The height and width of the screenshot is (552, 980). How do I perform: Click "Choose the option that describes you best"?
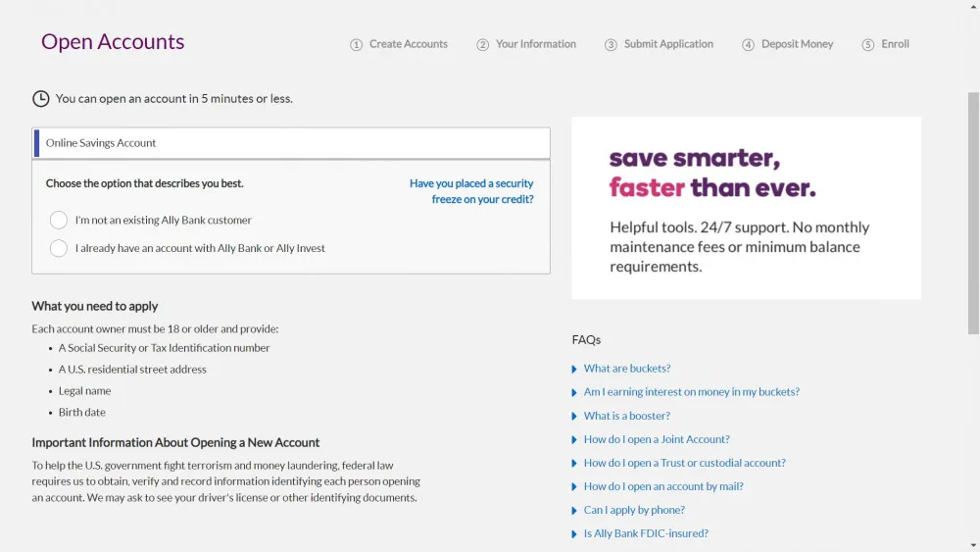pos(144,183)
